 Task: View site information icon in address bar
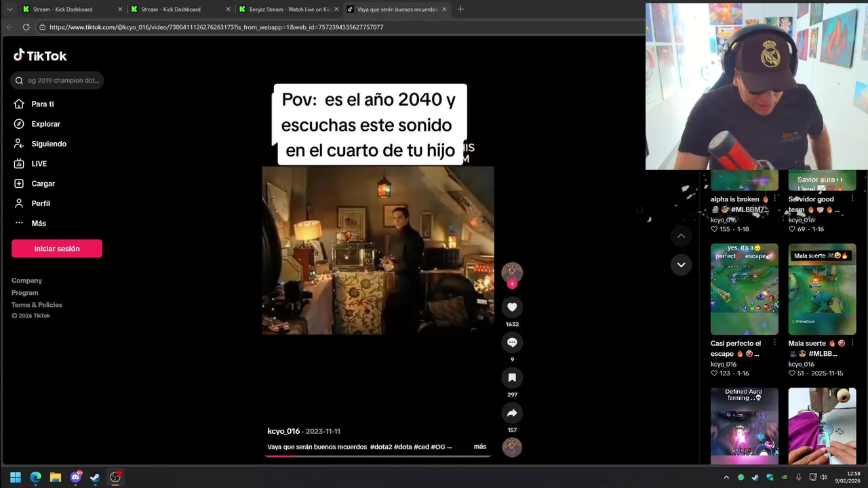tap(42, 27)
